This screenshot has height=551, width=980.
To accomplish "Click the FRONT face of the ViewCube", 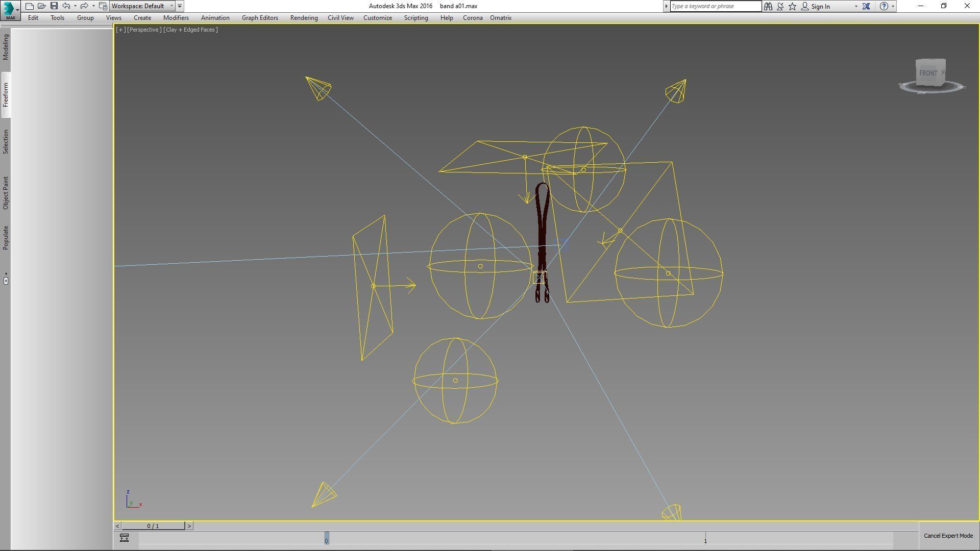I will click(928, 73).
